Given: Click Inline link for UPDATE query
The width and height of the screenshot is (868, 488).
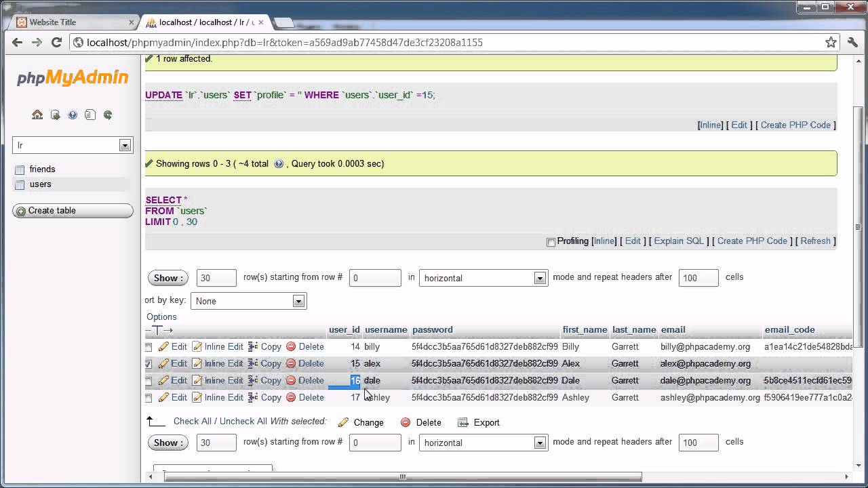Looking at the screenshot, I should (x=710, y=125).
